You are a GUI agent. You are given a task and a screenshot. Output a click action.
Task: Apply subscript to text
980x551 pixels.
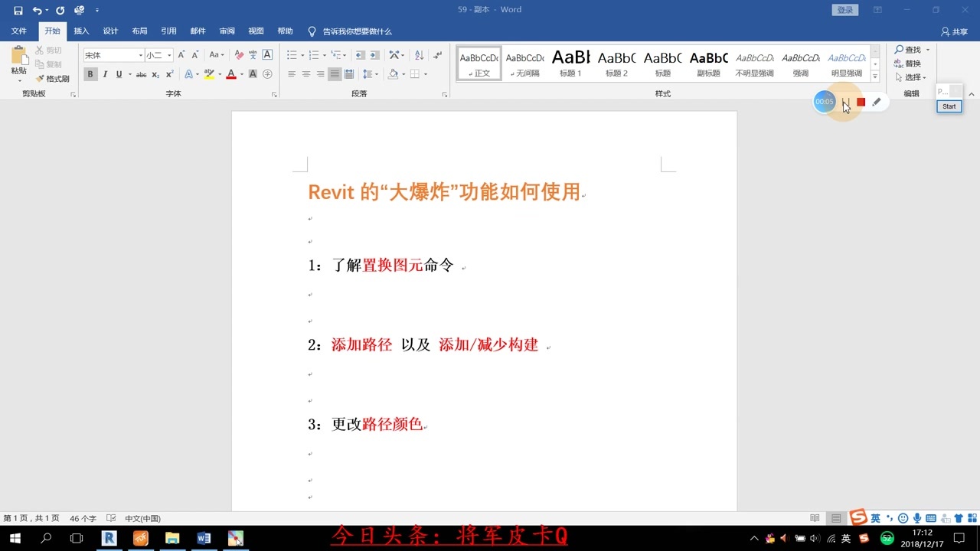pos(155,74)
